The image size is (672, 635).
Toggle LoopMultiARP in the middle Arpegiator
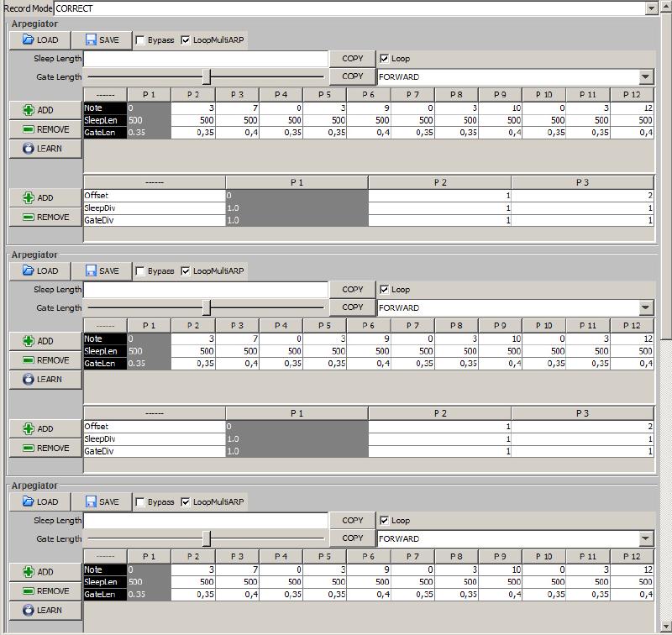click(186, 271)
